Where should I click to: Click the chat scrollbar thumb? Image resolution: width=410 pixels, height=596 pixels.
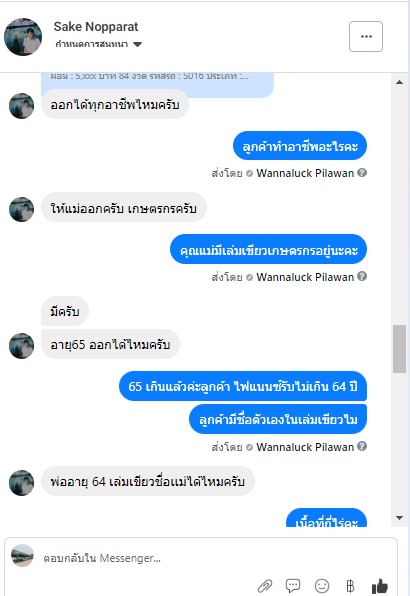pyautogui.click(x=399, y=349)
